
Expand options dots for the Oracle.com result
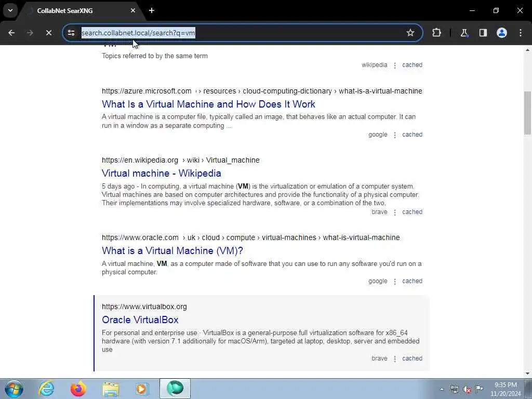tap(395, 281)
